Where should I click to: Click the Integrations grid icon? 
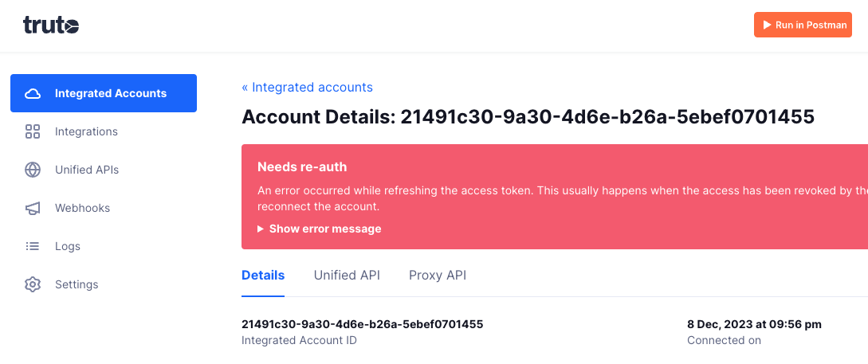click(33, 131)
